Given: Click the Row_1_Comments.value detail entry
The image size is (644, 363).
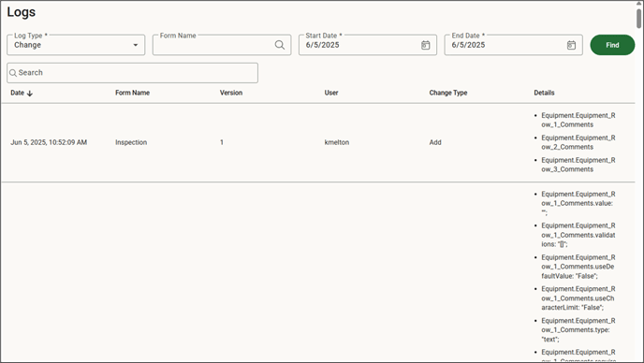Looking at the screenshot, I should (578, 203).
